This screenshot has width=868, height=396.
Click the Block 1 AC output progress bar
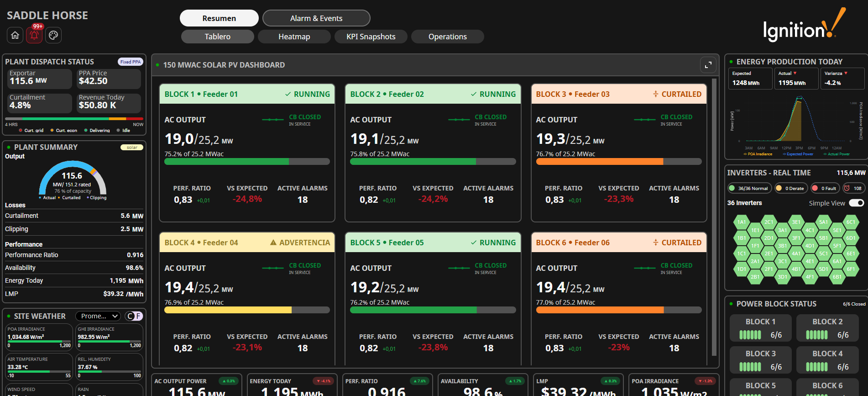click(247, 162)
